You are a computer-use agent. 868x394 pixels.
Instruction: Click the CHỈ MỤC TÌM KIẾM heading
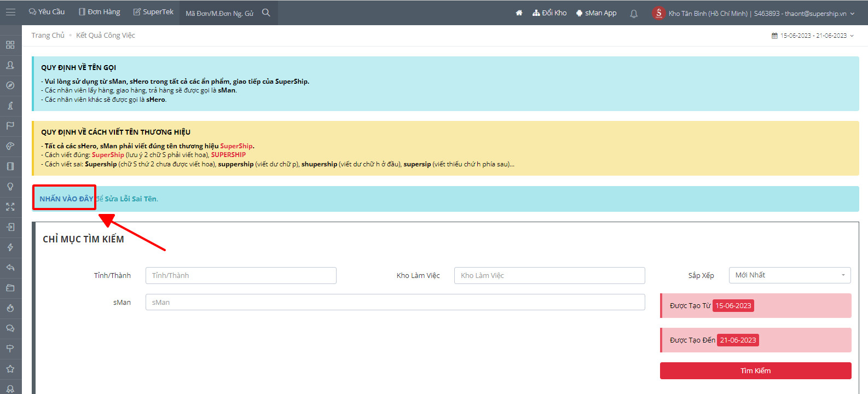83,239
